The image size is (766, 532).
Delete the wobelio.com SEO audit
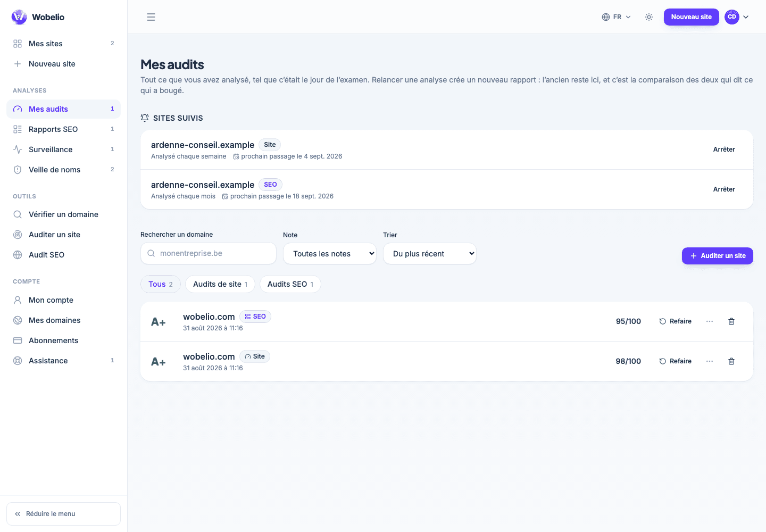click(x=731, y=321)
